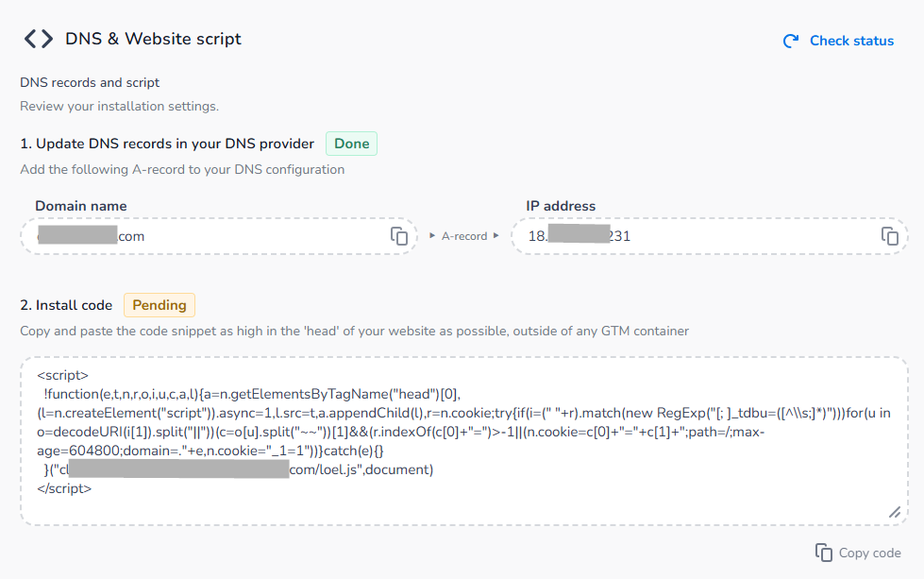Click the Domain name field ending in .com
The width and height of the screenshot is (924, 579).
point(219,236)
